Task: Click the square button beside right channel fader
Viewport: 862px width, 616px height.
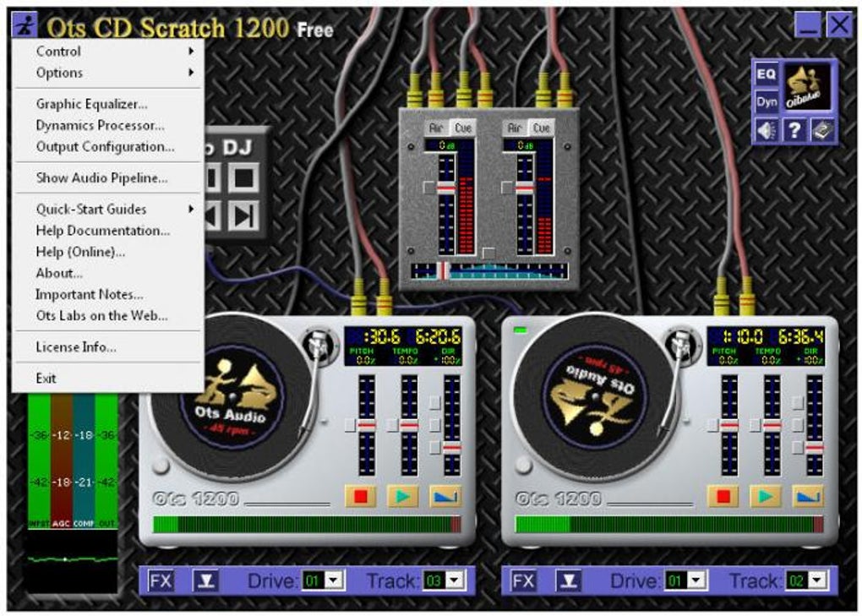Action: pyautogui.click(x=507, y=188)
